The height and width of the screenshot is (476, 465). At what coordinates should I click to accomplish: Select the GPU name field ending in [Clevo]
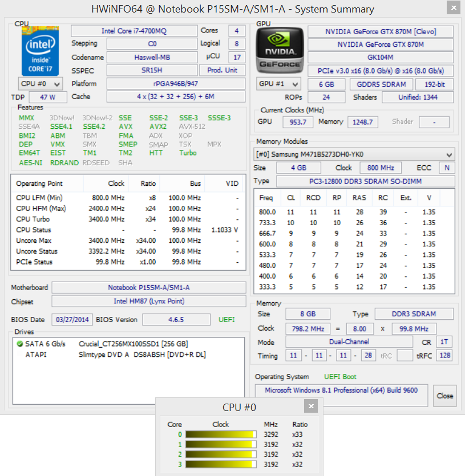381,32
